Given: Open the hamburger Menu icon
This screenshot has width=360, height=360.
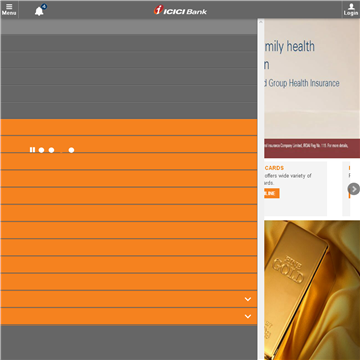Looking at the screenshot, I should coord(9,9).
